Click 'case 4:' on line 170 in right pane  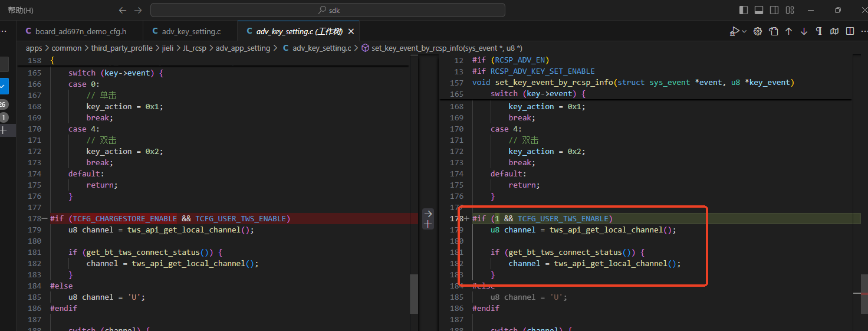507,129
